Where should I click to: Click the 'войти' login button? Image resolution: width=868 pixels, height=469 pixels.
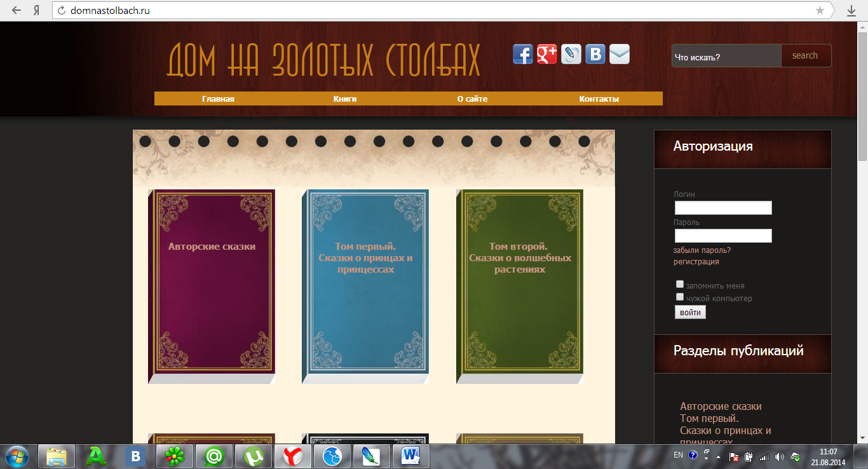tap(690, 312)
